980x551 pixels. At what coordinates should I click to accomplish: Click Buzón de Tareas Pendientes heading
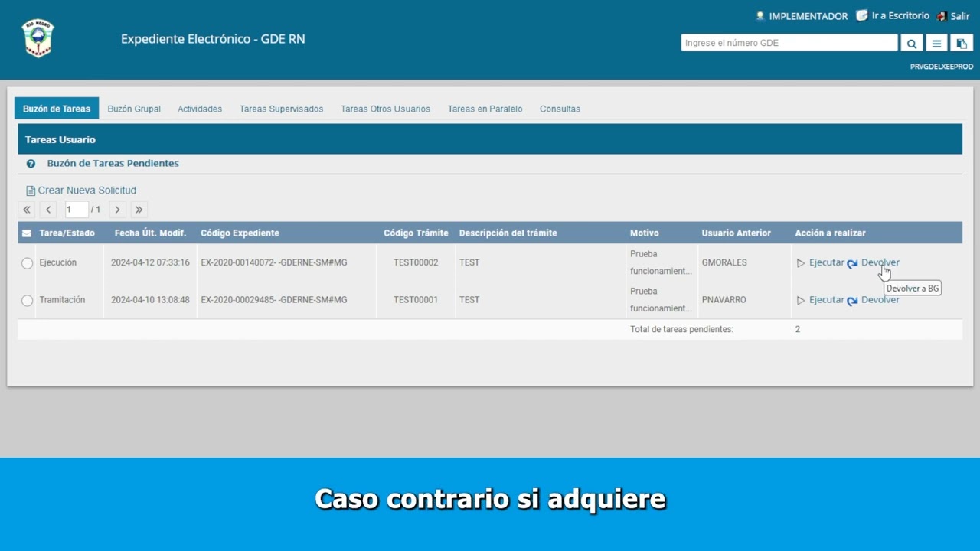point(113,163)
